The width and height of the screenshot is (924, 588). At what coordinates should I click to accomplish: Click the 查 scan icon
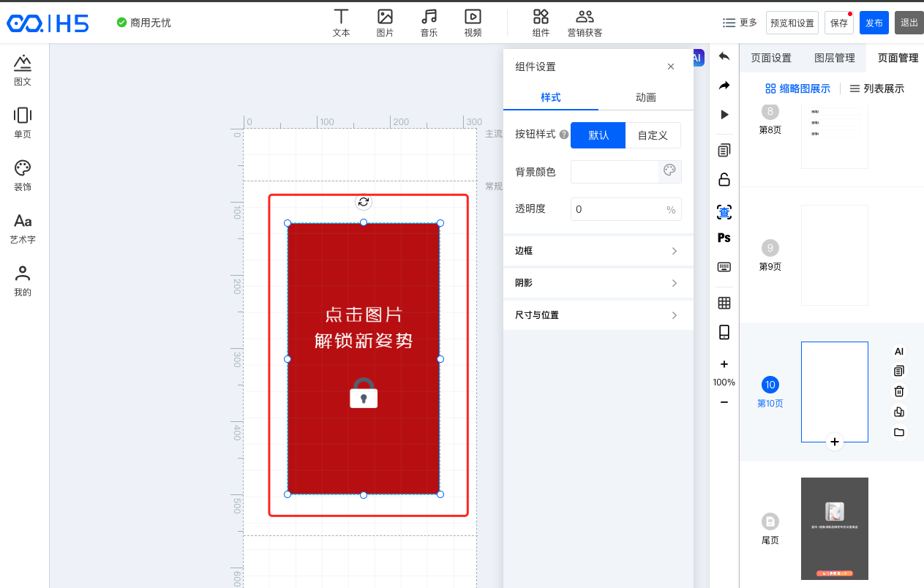[724, 212]
